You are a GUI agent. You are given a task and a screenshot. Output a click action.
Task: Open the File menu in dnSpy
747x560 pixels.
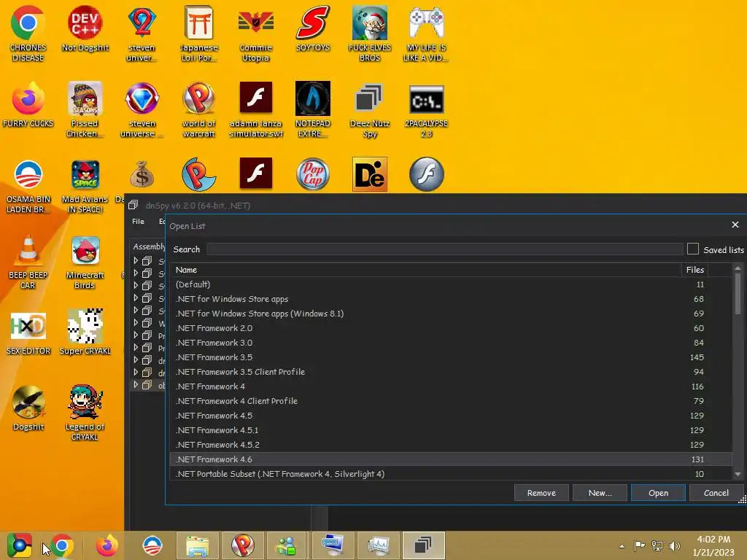138,222
